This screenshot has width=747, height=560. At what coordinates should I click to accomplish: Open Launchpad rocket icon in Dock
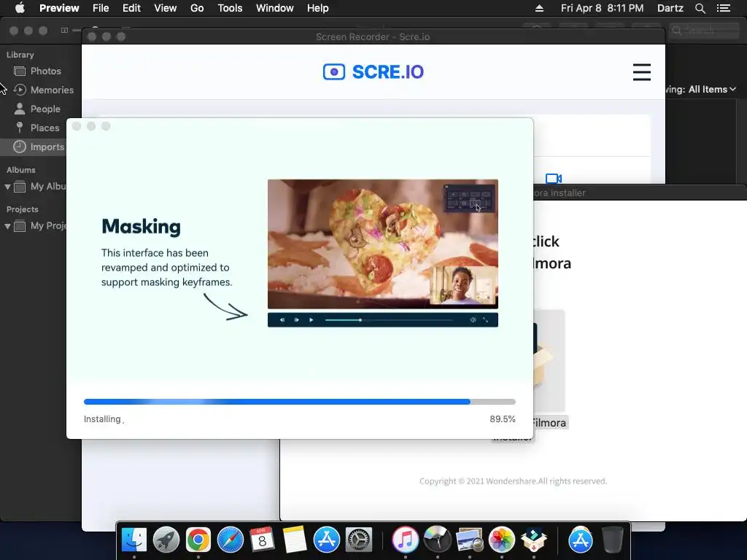tap(166, 540)
